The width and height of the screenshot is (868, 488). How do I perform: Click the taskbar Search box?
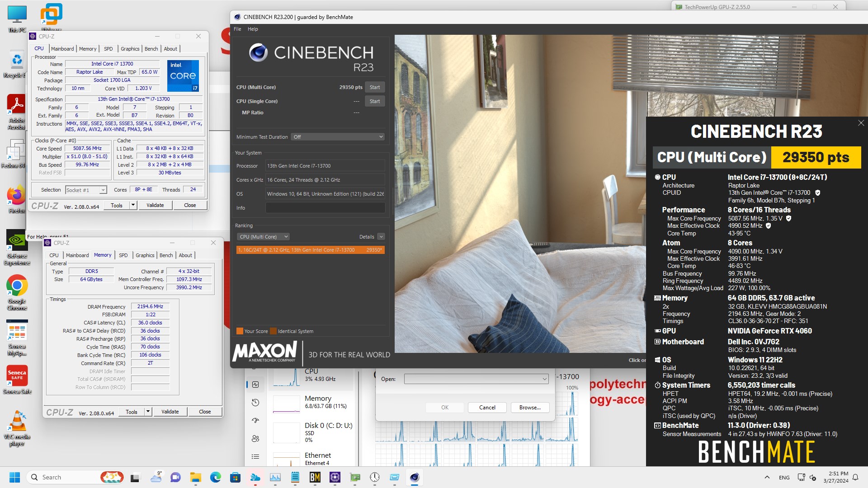(75, 477)
